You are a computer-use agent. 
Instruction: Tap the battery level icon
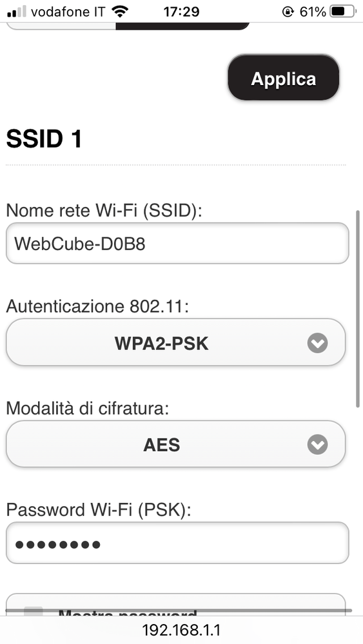344,12
